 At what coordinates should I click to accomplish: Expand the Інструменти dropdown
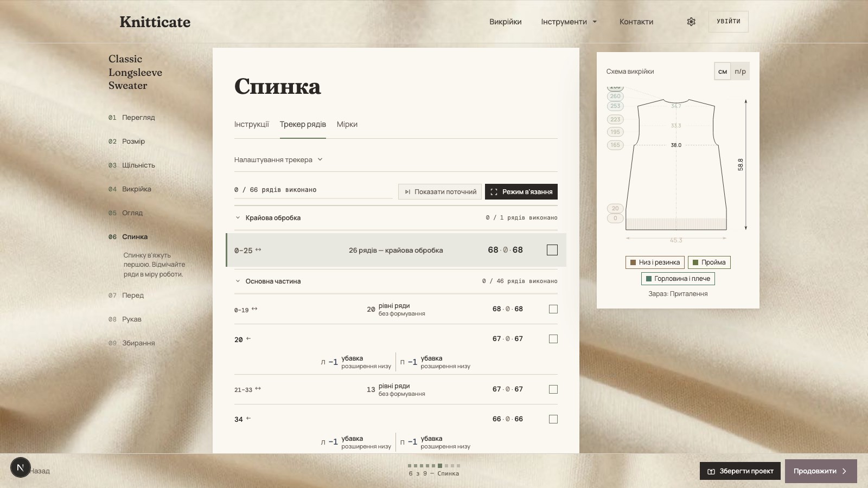pos(569,22)
